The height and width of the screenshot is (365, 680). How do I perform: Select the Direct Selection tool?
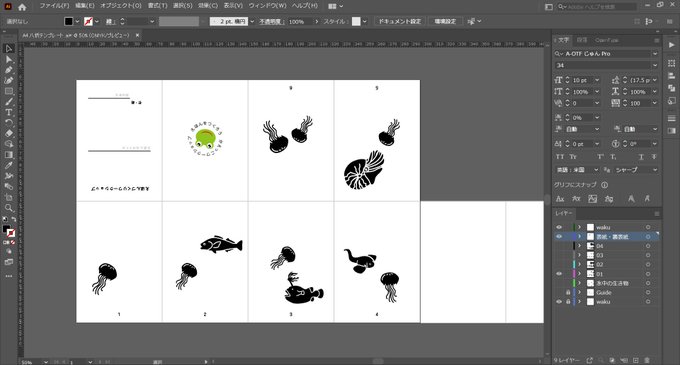tap(9, 59)
